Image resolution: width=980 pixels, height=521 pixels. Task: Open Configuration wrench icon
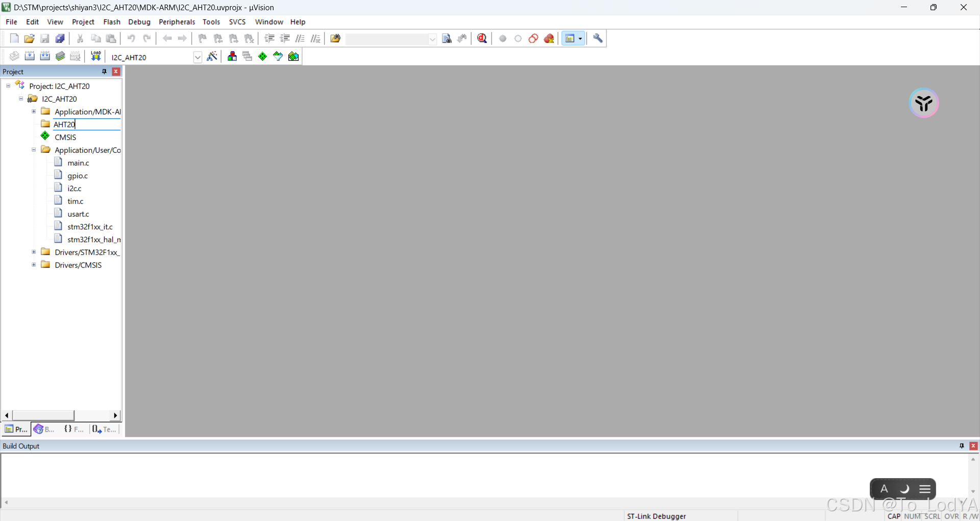pos(598,38)
